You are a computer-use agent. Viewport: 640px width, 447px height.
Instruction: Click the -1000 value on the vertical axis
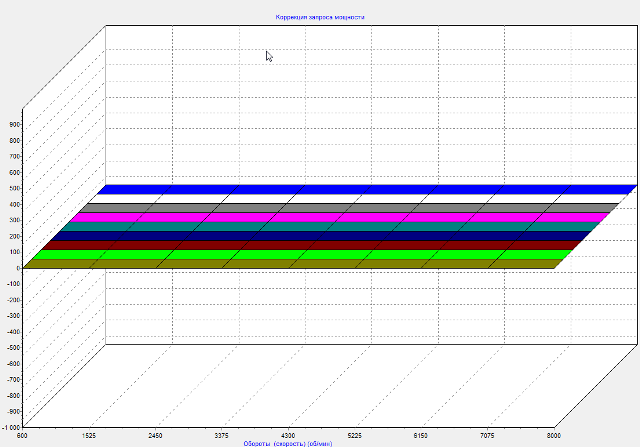(x=10, y=426)
